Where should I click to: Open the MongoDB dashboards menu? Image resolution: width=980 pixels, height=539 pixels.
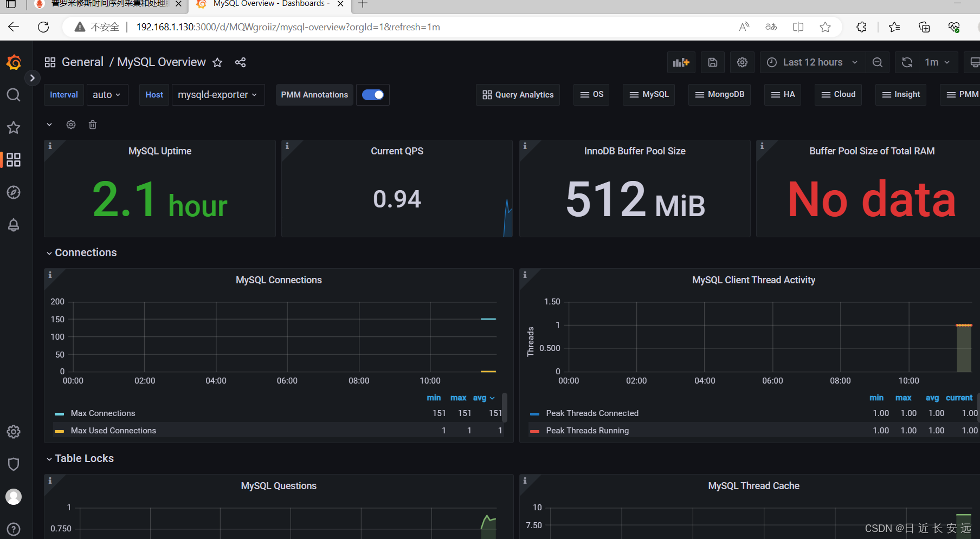[x=719, y=95]
